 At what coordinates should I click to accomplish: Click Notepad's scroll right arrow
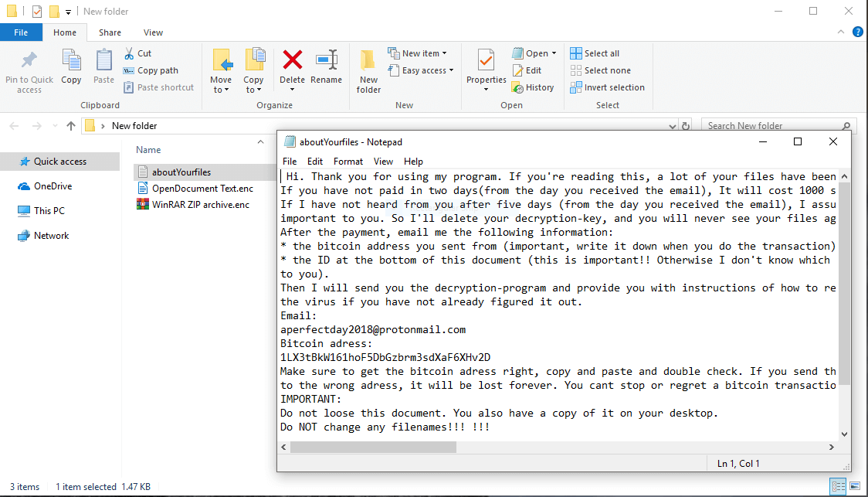(x=832, y=447)
